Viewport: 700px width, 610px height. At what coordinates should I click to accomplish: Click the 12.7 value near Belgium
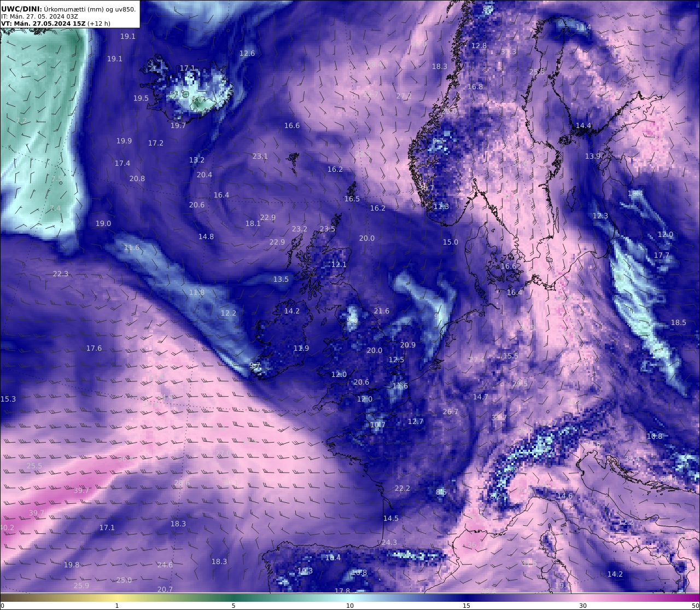[x=416, y=421]
